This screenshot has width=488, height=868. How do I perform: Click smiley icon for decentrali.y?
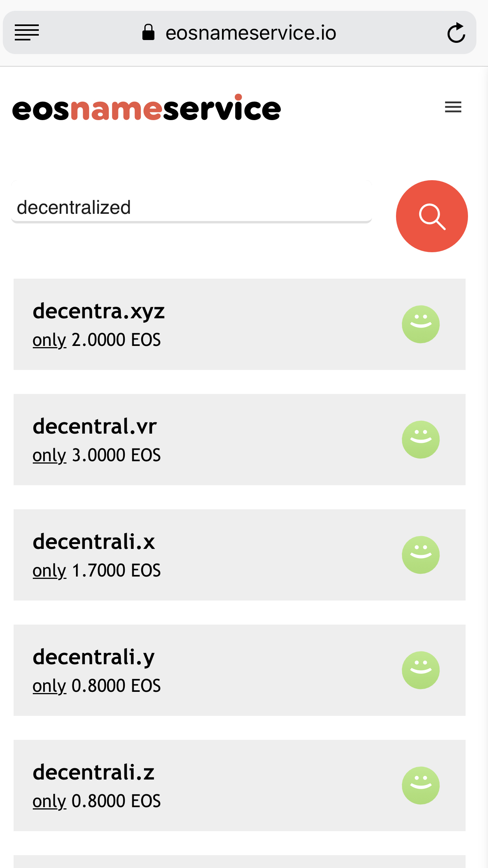click(x=420, y=670)
